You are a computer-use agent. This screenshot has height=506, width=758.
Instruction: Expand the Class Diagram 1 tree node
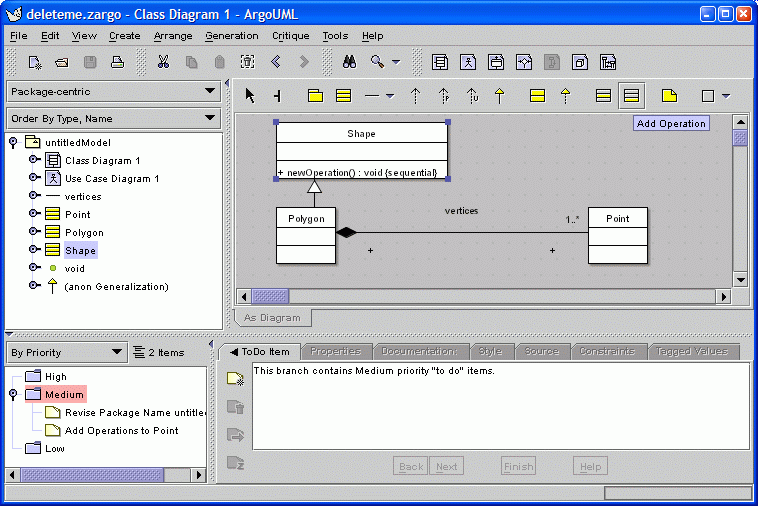34,159
